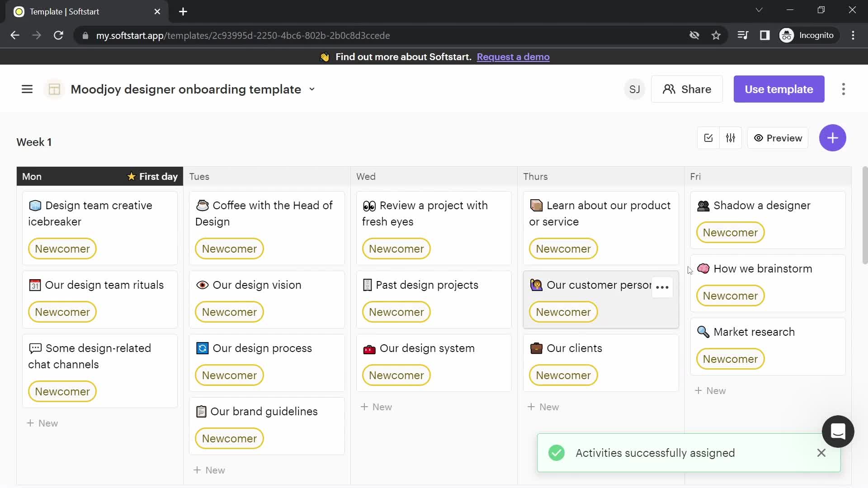
Task: Open the browser side panel icon
Action: [764, 35]
